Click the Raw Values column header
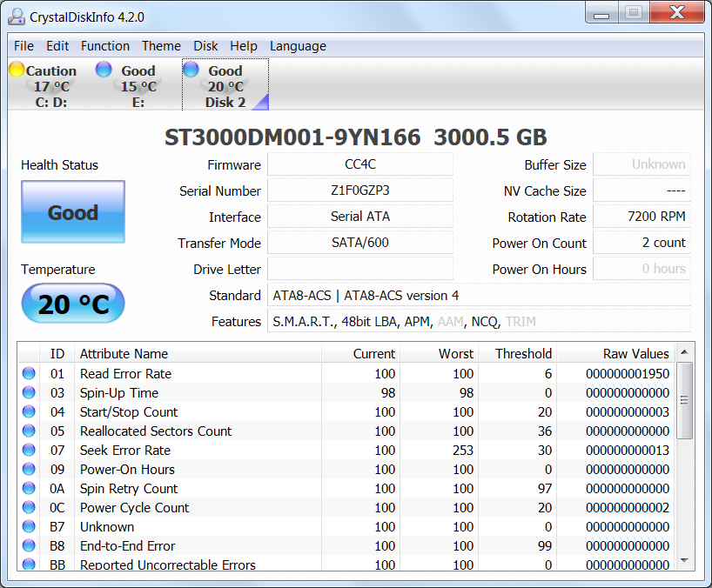712x588 pixels. [x=616, y=353]
